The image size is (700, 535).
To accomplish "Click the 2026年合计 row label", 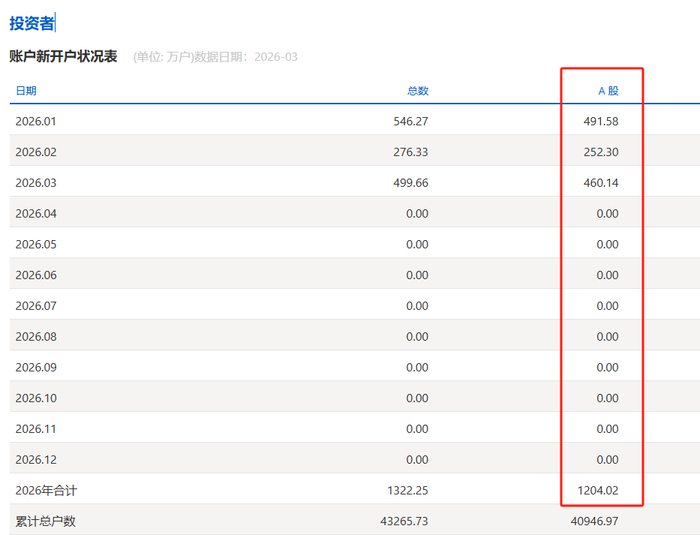I will pos(46,491).
